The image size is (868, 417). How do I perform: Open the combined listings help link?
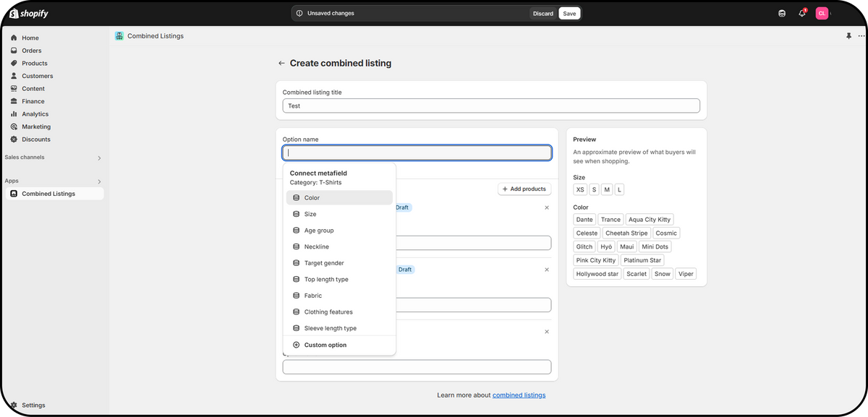click(519, 395)
